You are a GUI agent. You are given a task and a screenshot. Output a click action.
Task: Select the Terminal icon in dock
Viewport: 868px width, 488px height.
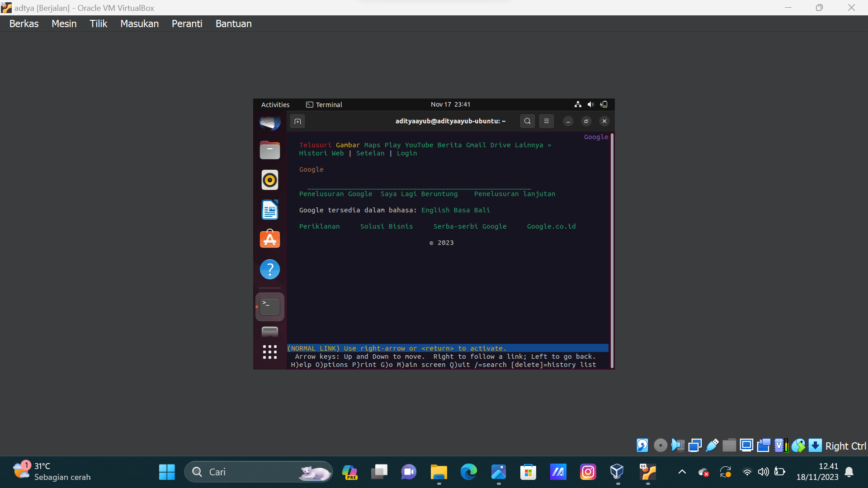(x=270, y=307)
